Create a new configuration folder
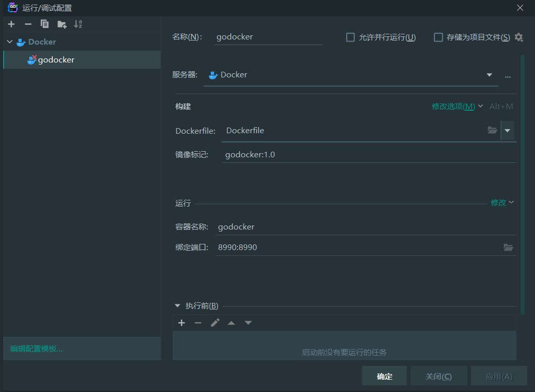This screenshot has width=535, height=392. tap(62, 24)
